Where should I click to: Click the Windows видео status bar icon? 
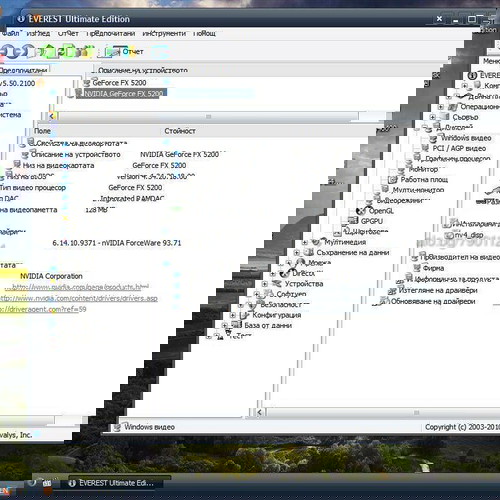coord(117,427)
